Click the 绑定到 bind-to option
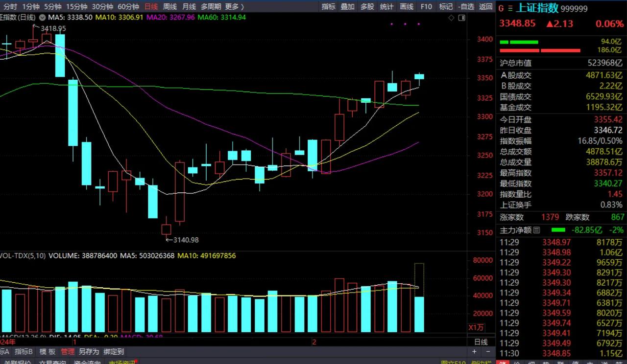Image resolution: width=627 pixels, height=364 pixels. [x=114, y=351]
